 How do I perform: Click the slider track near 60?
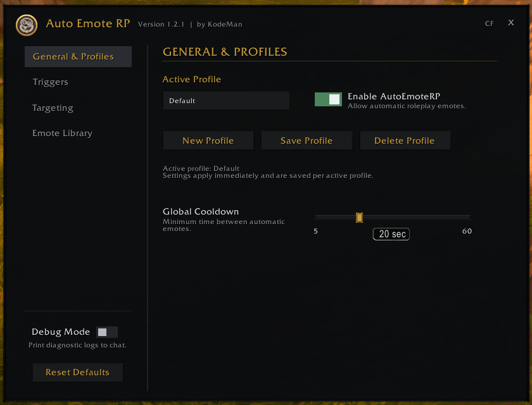tap(465, 217)
